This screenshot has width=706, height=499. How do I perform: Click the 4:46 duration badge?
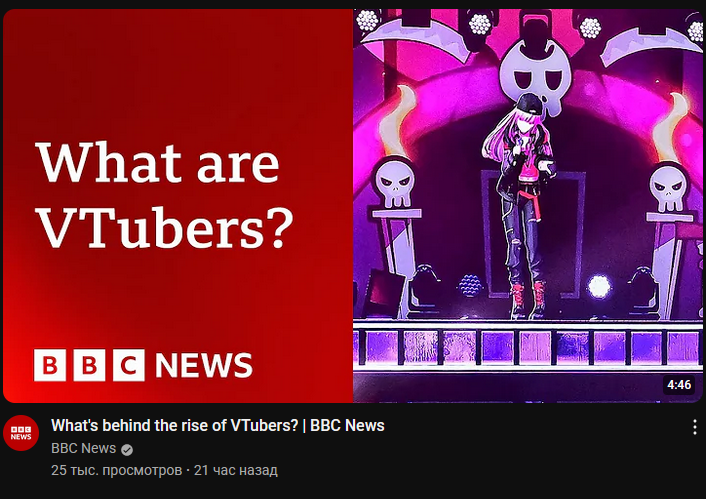(x=679, y=385)
